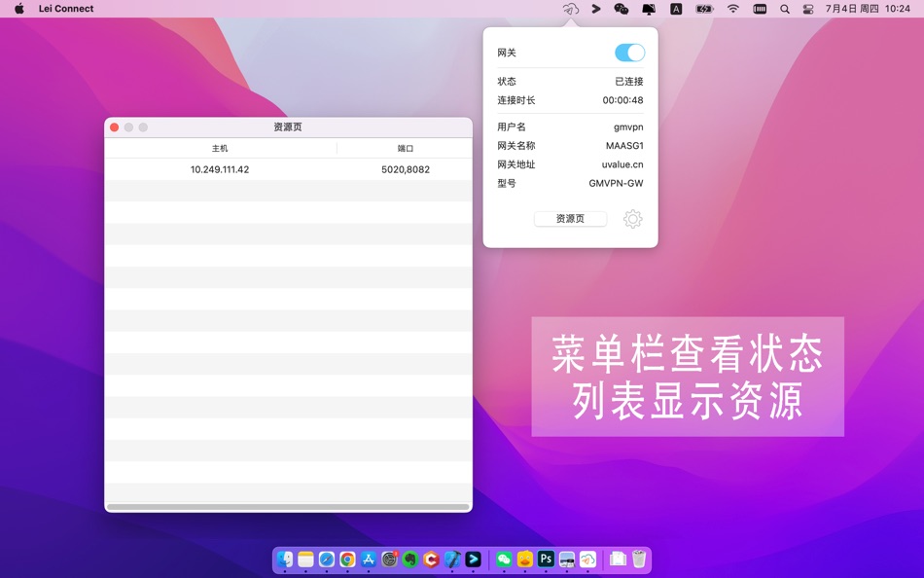Click the 主机 column header
This screenshot has height=578, width=924.
pyautogui.click(x=219, y=147)
